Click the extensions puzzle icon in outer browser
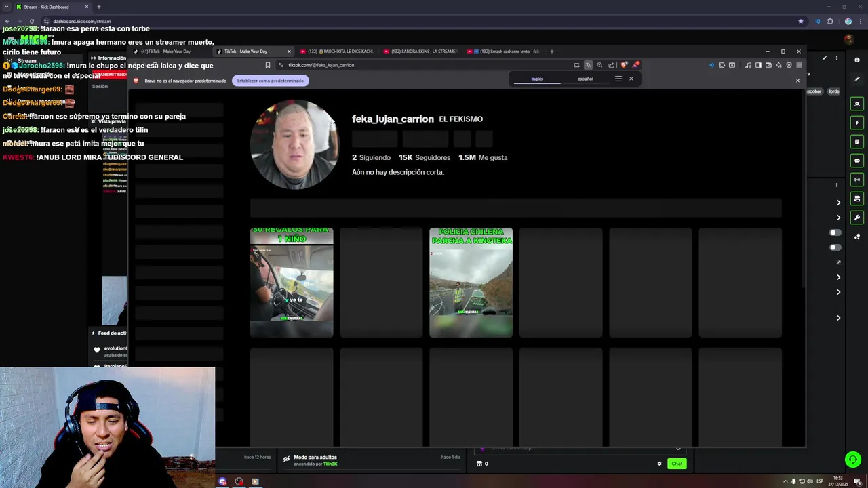The image size is (868, 488). point(830,21)
